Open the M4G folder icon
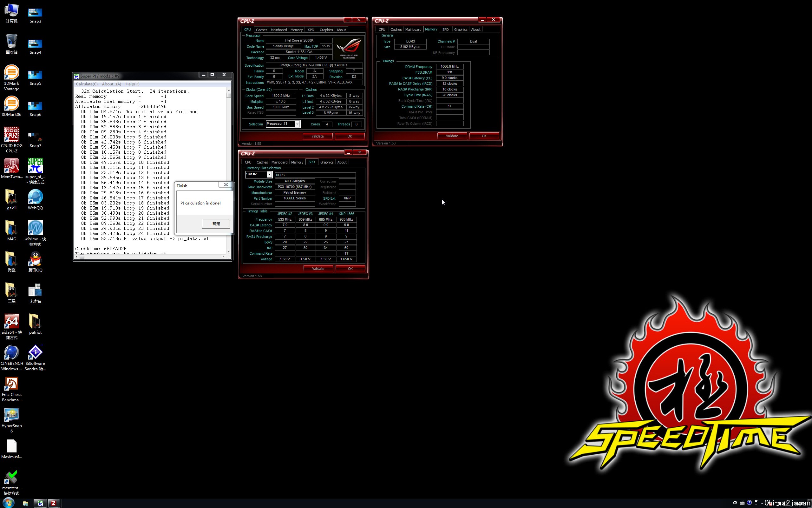The height and width of the screenshot is (508, 812). [x=11, y=231]
